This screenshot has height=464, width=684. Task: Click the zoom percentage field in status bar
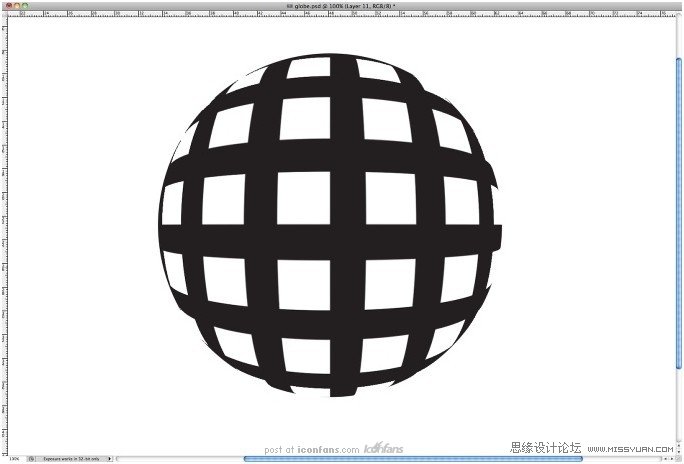coord(12,458)
